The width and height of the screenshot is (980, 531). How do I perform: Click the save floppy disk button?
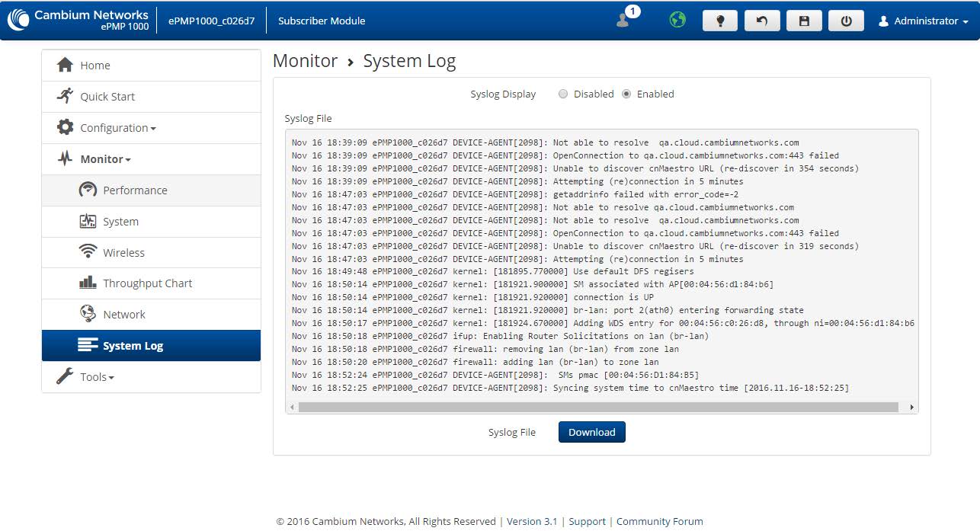coord(804,21)
